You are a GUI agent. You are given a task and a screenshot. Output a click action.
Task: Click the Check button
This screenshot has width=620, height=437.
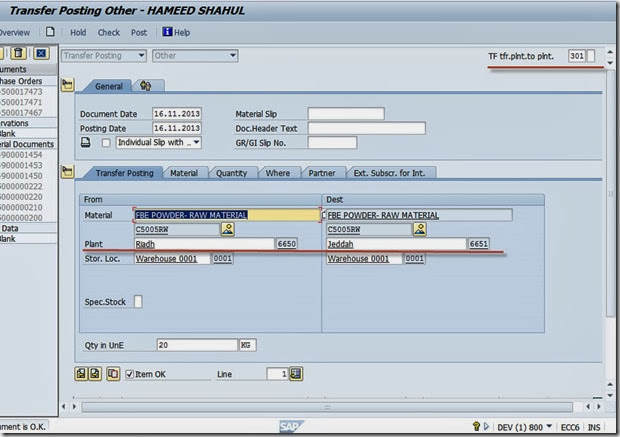pyautogui.click(x=109, y=32)
